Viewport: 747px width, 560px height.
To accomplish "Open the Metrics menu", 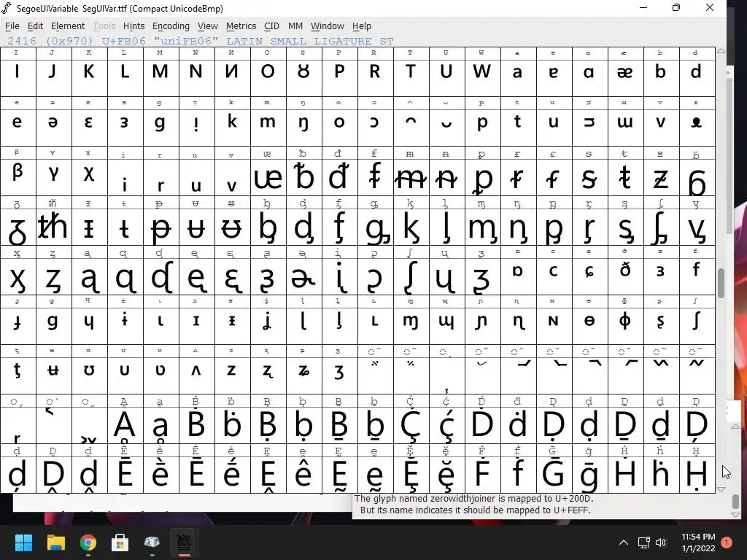I will (x=241, y=26).
